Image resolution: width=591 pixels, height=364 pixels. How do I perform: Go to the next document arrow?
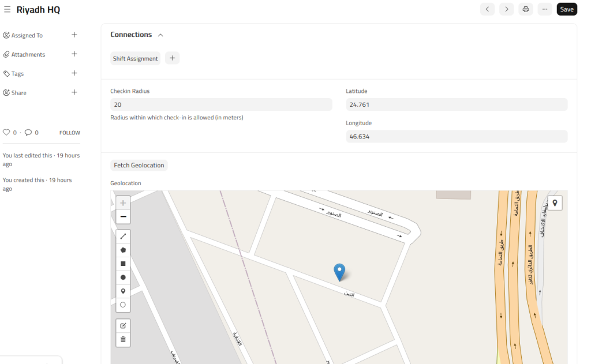506,9
